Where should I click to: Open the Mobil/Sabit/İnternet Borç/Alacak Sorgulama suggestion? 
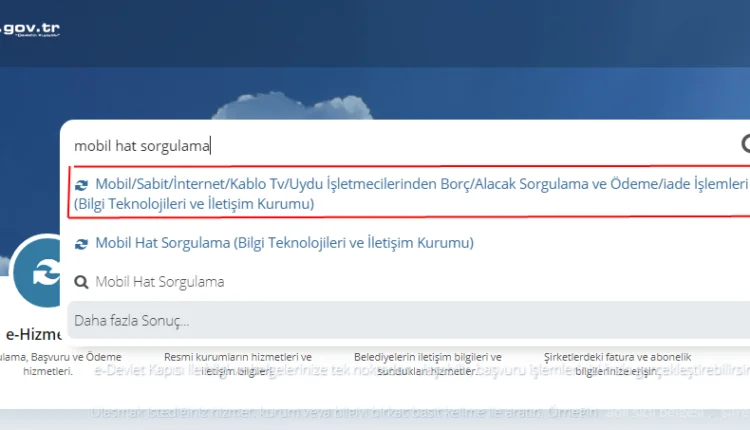click(x=409, y=192)
